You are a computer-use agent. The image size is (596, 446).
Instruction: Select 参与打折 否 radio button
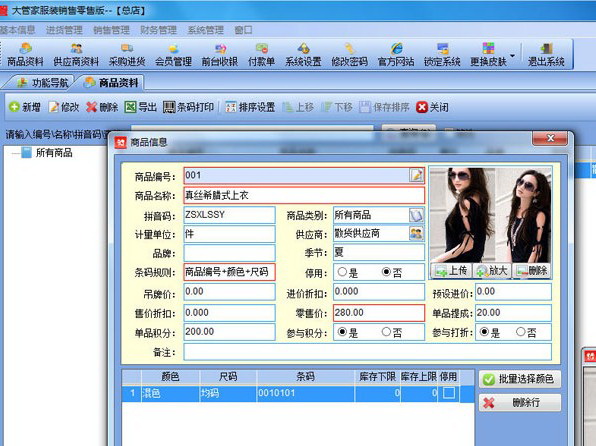[x=521, y=332]
